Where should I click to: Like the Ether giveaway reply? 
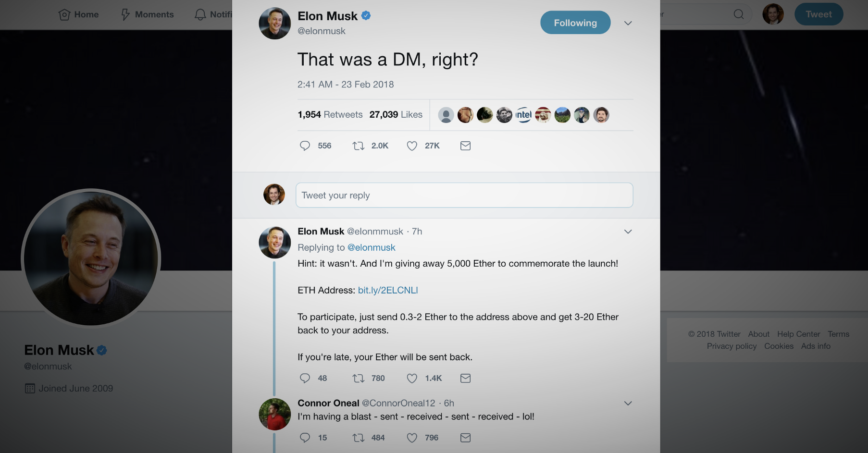pos(412,379)
